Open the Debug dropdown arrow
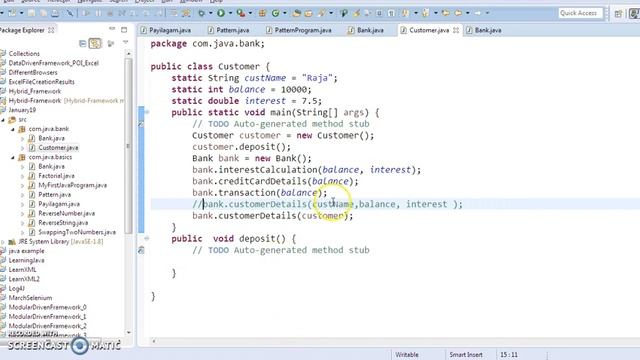The image size is (640, 360). tap(211, 13)
